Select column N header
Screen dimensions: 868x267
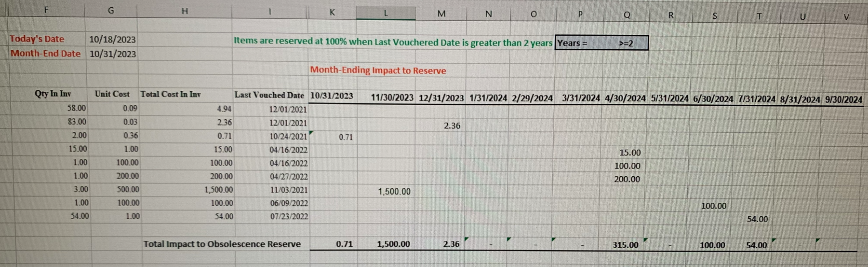click(489, 14)
